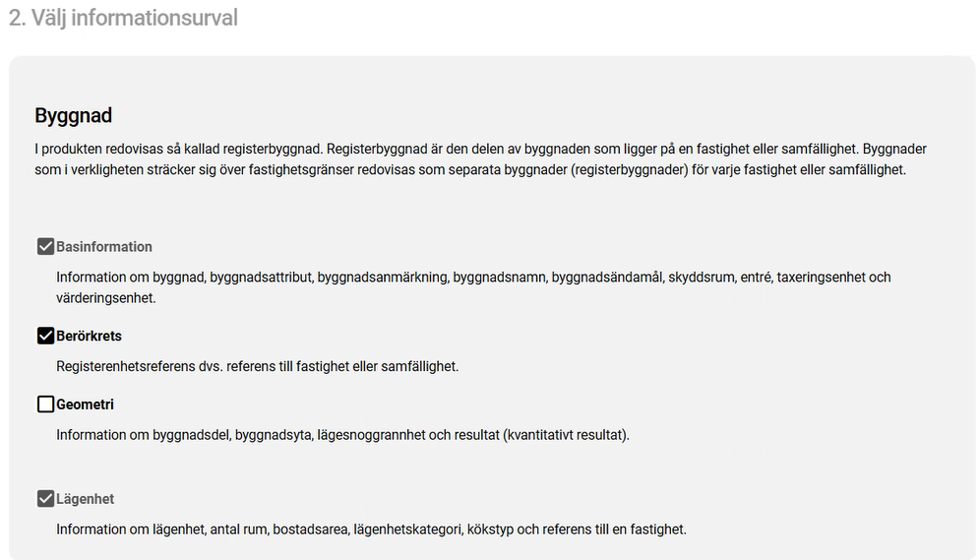The width and height of the screenshot is (980, 560).
Task: Click '(kvantitativt resultat)' in the Geometri description
Action: 565,434
